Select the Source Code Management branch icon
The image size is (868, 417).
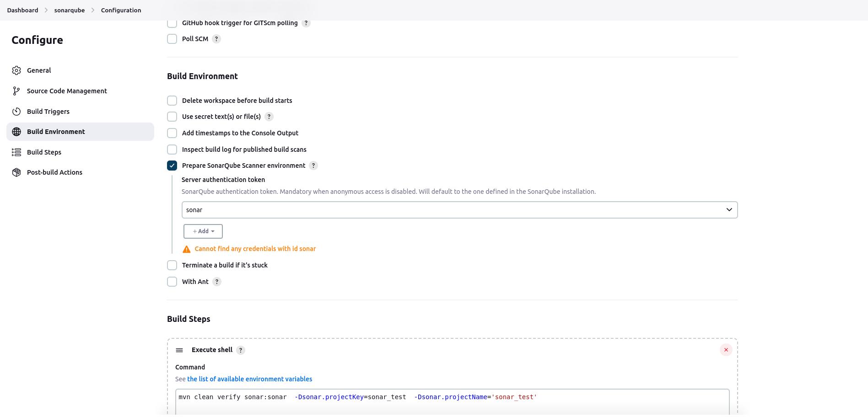pos(16,91)
